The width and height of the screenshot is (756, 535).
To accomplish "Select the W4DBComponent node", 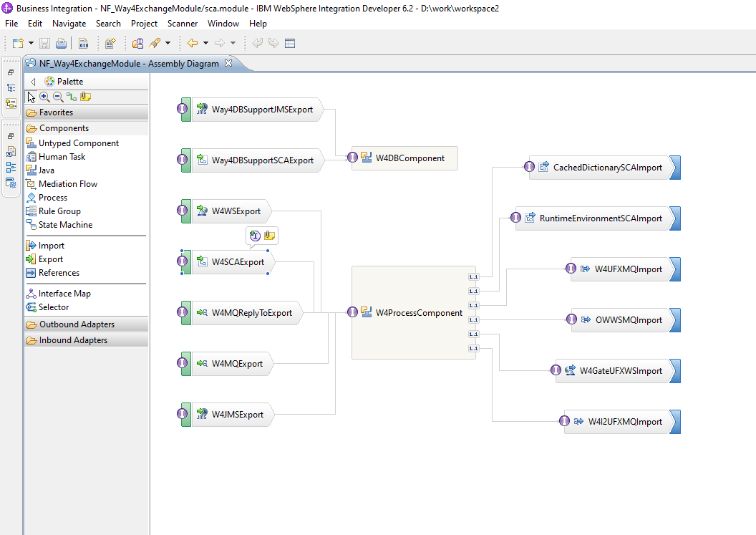I will (405, 158).
